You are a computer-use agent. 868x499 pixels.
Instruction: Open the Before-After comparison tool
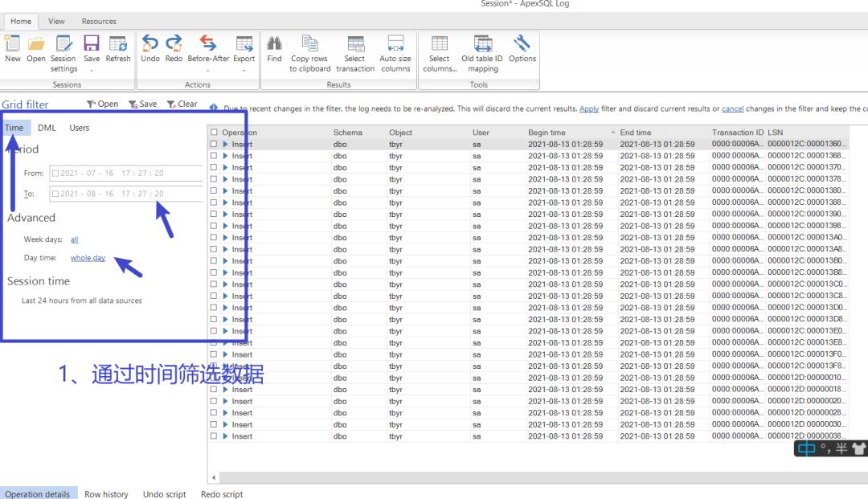(x=207, y=46)
